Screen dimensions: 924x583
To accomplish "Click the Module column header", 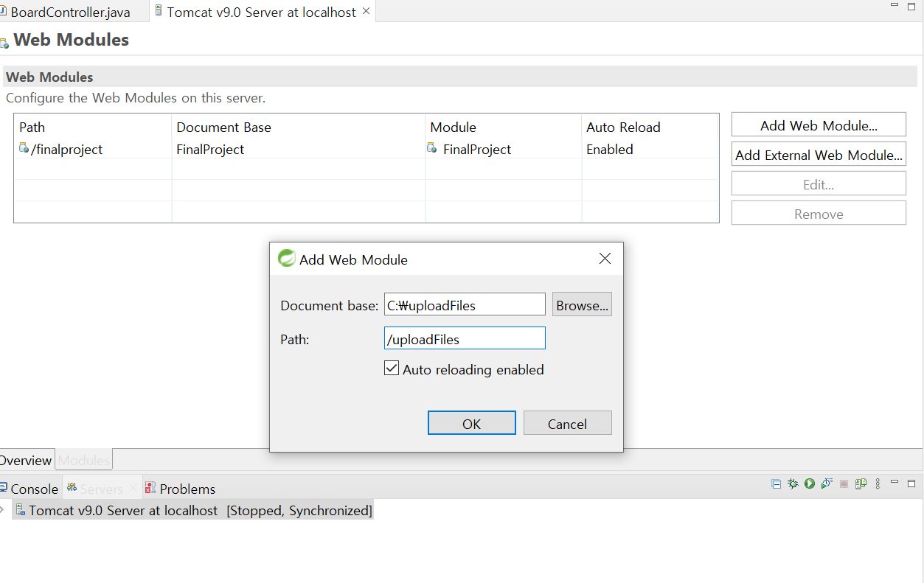I will click(504, 127).
